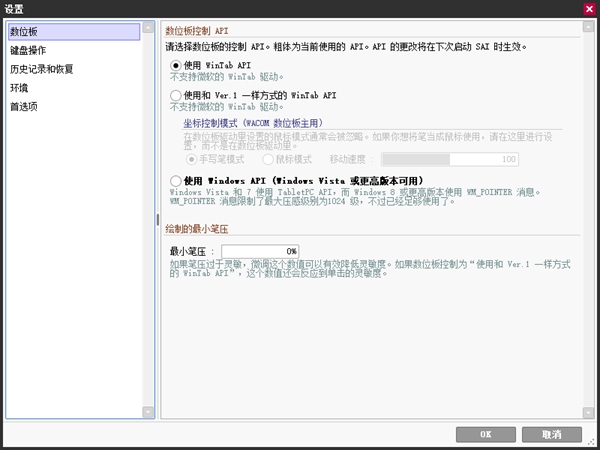Click the panel splitter handle beside sidebar
Image resolution: width=600 pixels, height=450 pixels.
coord(156,219)
